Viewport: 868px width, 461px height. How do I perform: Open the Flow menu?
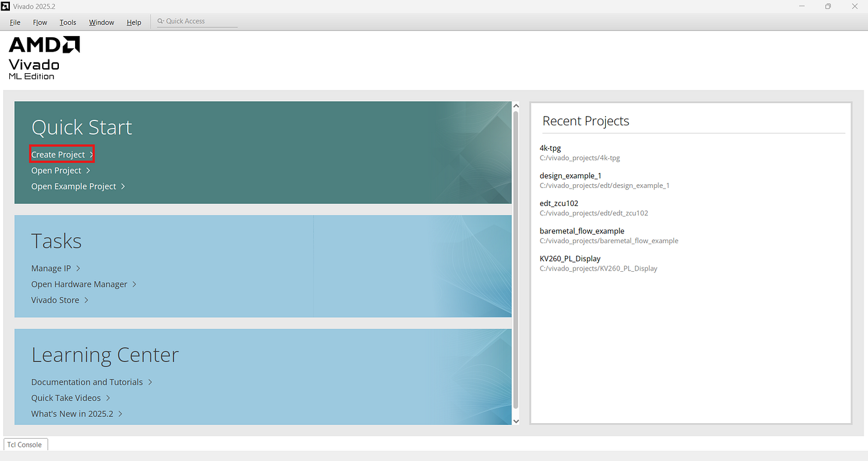click(x=40, y=22)
